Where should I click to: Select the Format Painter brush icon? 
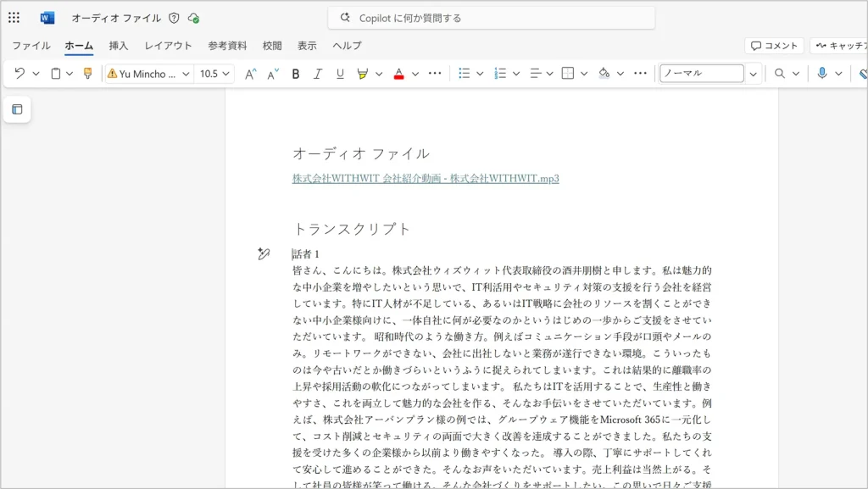[x=87, y=74]
